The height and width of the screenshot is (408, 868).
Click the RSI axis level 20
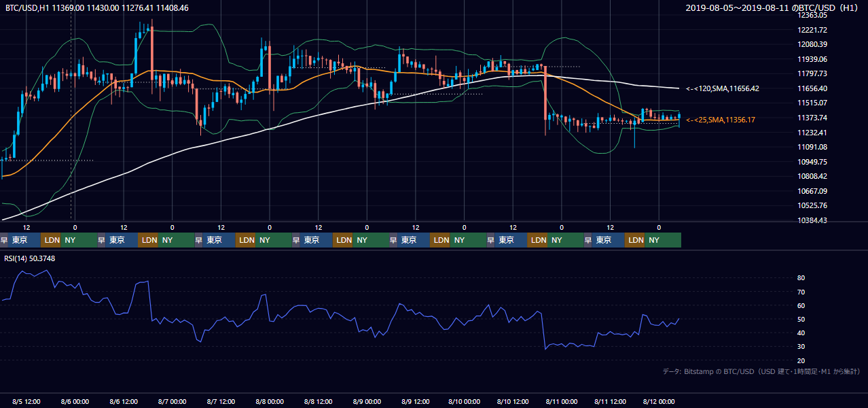[x=801, y=360]
